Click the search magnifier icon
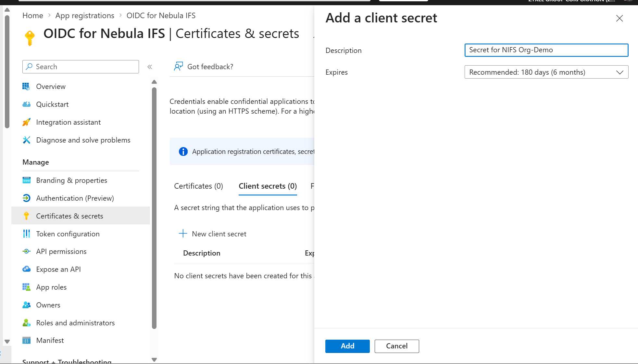 (29, 67)
